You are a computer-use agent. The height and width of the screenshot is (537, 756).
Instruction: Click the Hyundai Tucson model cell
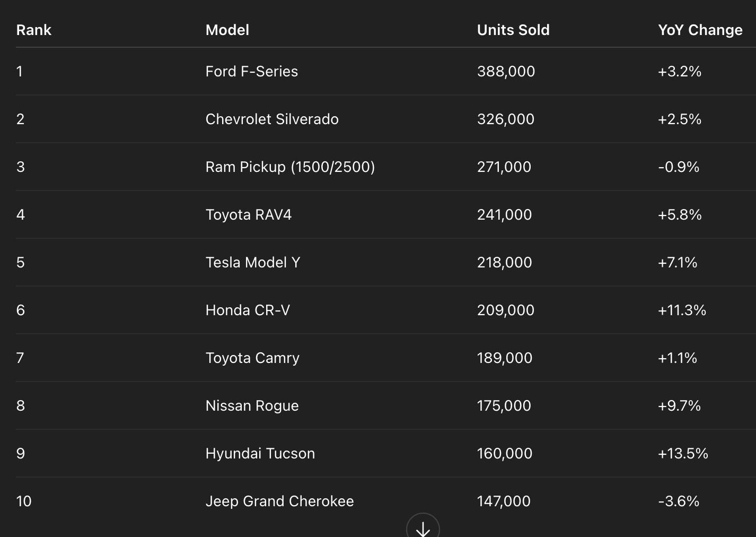pos(260,453)
